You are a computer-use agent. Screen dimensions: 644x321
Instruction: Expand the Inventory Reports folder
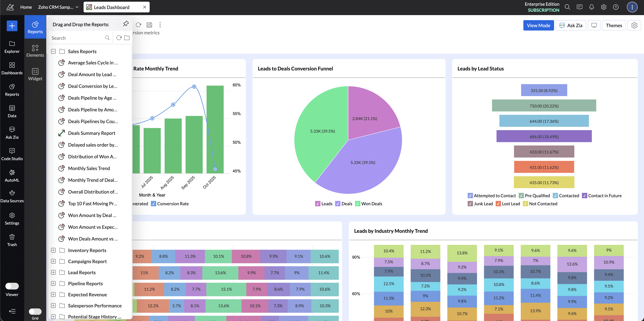point(53,250)
